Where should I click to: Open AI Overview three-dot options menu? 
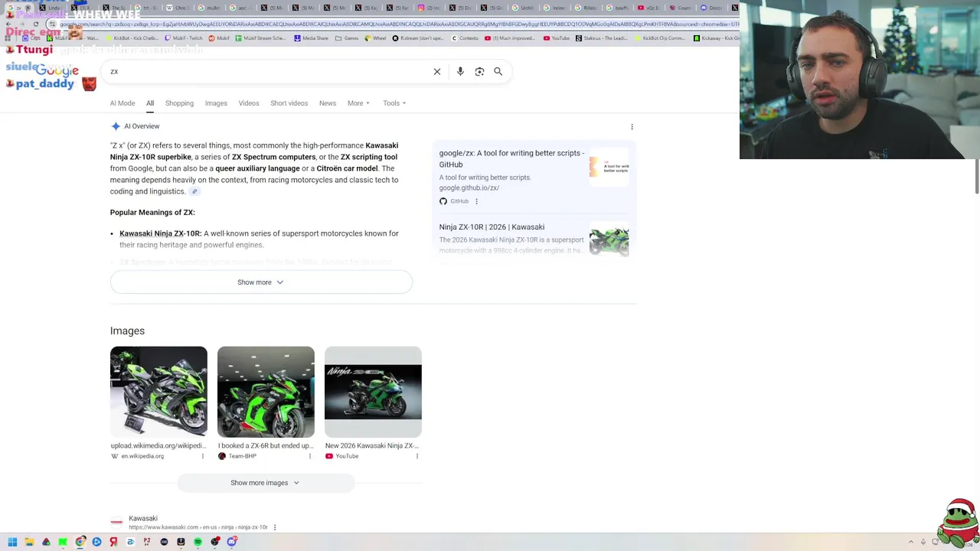[632, 126]
